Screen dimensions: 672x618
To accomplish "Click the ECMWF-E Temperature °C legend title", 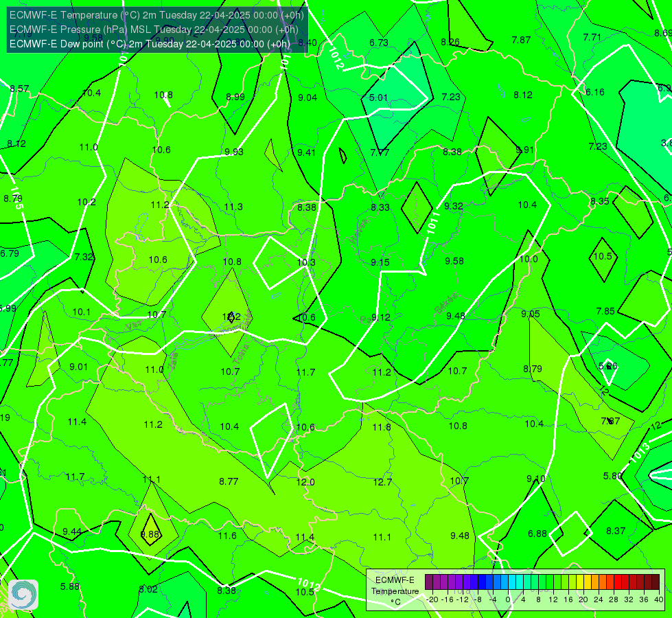I will 395,591.
